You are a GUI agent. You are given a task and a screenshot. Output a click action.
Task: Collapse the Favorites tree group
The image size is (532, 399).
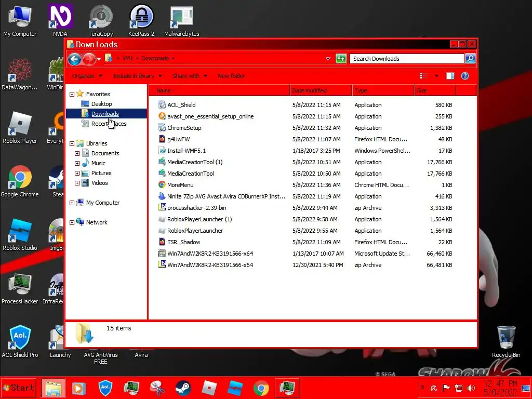pos(72,94)
